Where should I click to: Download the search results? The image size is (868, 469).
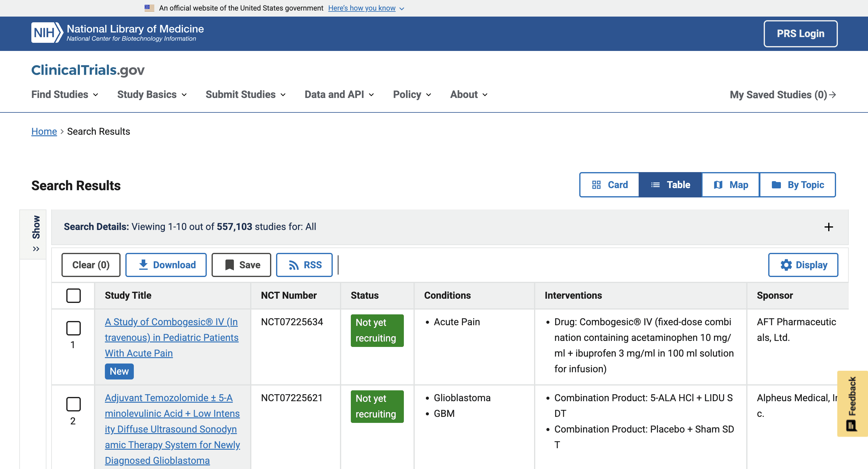[166, 265]
